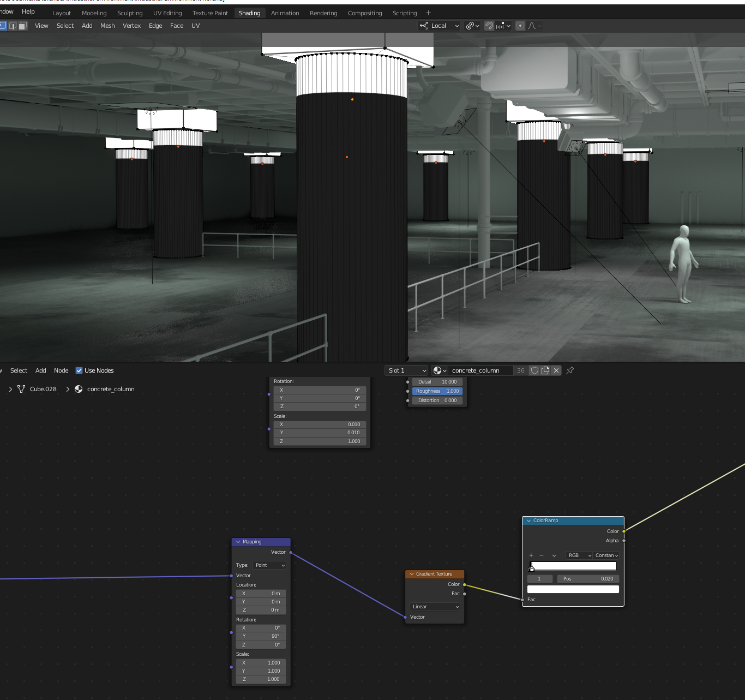Viewport: 745px width, 700px height.
Task: Adjust the Roughness 1.000 slider
Action: coord(437,391)
